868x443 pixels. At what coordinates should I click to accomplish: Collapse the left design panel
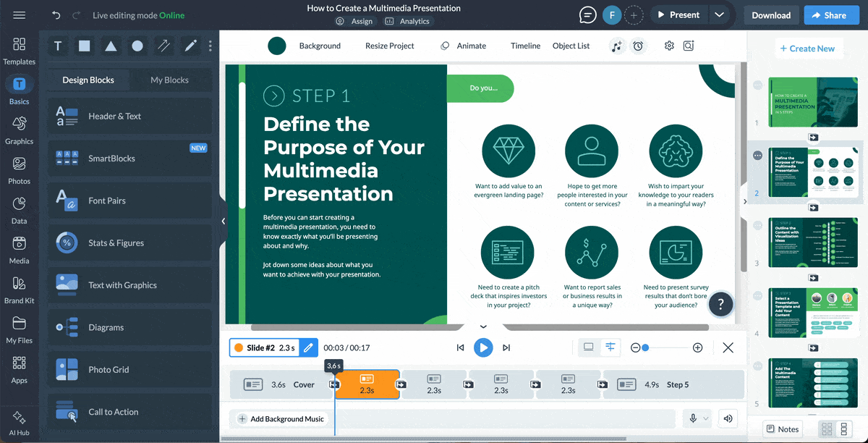point(224,221)
